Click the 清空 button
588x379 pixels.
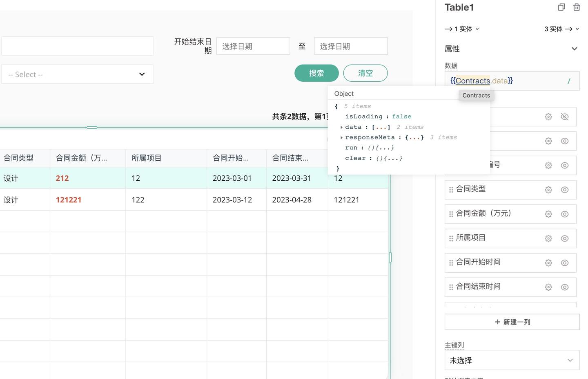tap(365, 73)
